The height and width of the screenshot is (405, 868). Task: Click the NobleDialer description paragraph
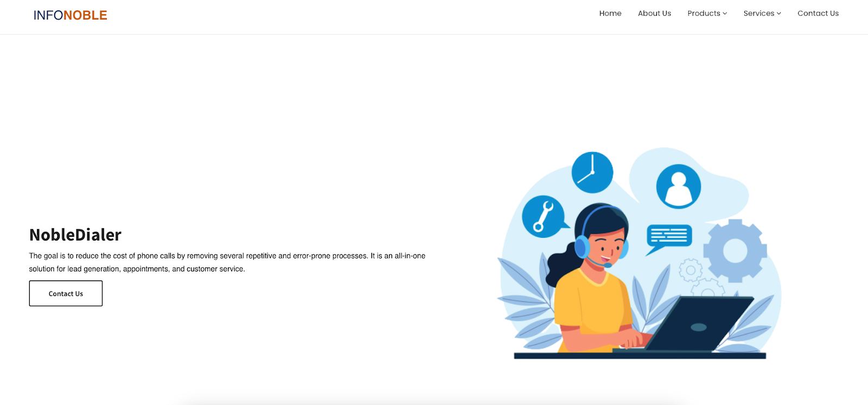pyautogui.click(x=227, y=262)
